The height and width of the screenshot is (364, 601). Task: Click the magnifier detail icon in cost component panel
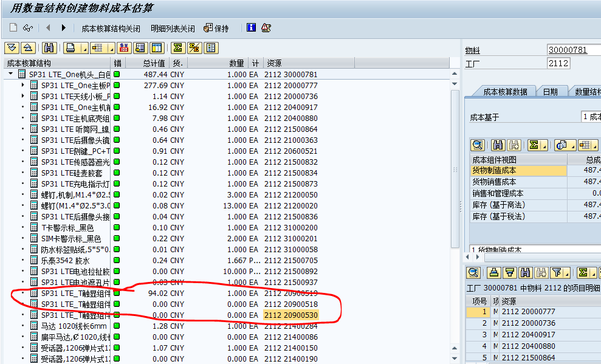coord(478,145)
